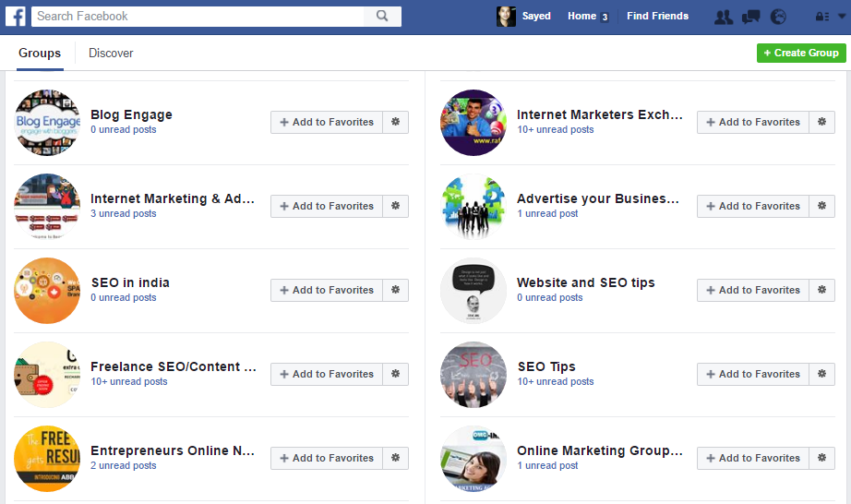Open the privacy shortcuts lock icon
851x504 pixels.
821,17
